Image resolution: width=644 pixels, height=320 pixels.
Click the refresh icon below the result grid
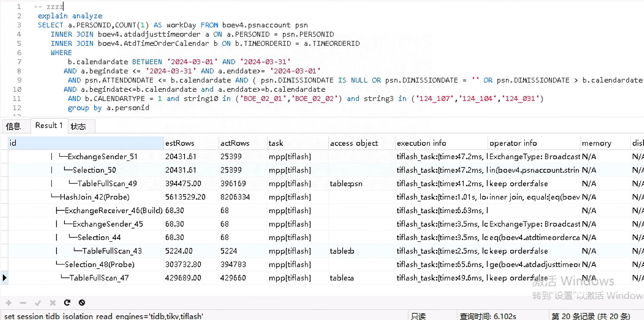coord(67,303)
